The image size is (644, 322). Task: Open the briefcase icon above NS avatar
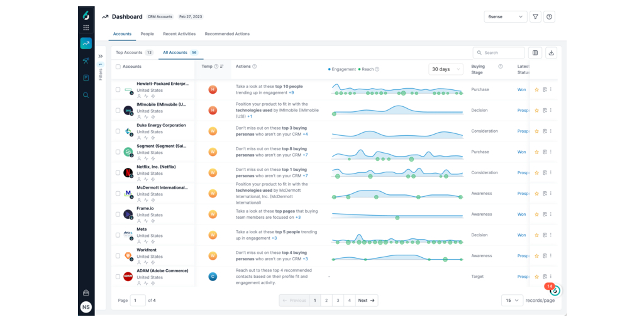coord(86,293)
